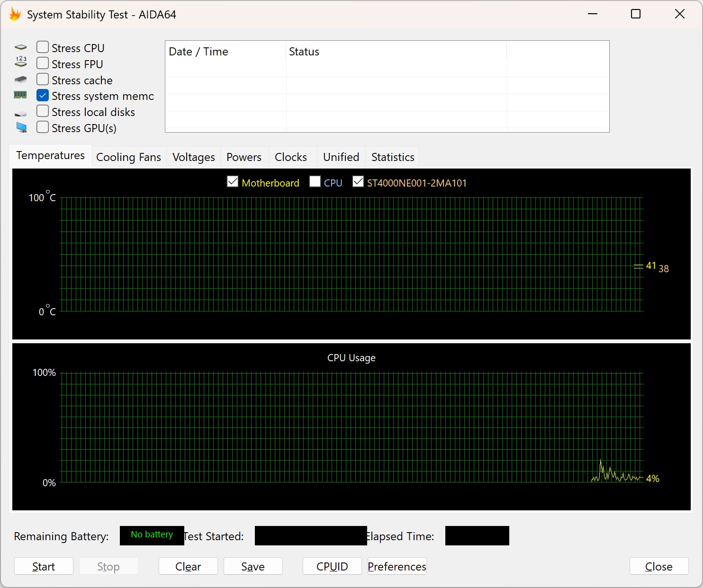Click the cache chip icon beside Stress cache

pyautogui.click(x=21, y=80)
